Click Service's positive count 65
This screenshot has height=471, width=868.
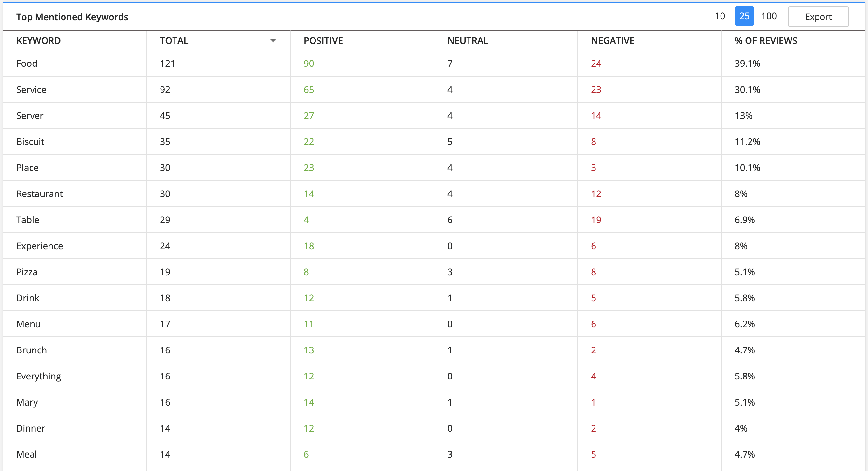[309, 90]
